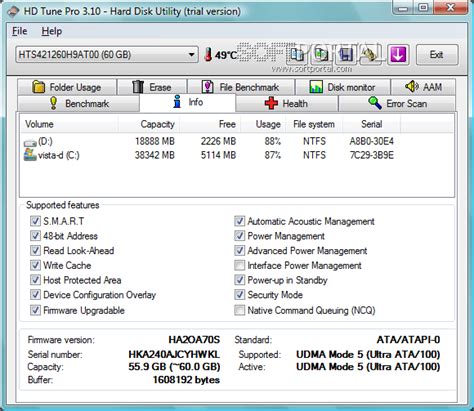The width and height of the screenshot is (474, 411).
Task: Switch to the Health tab
Action: 287,103
